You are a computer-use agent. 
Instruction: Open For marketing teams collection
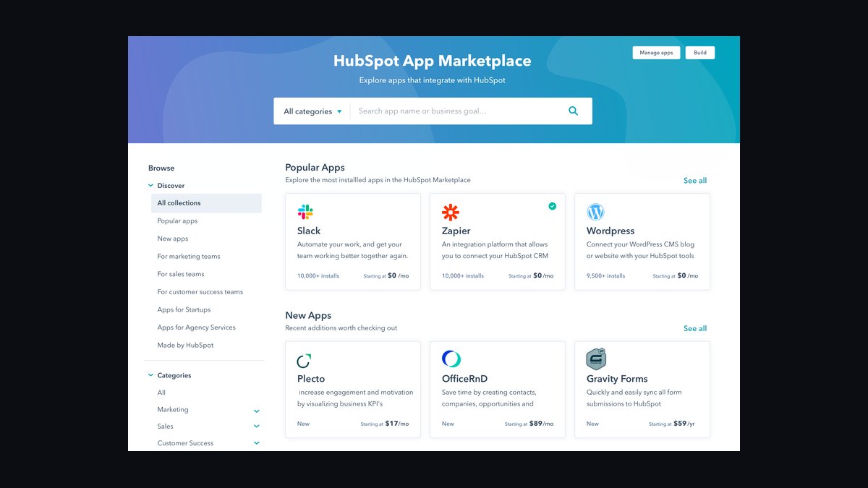[189, 257]
